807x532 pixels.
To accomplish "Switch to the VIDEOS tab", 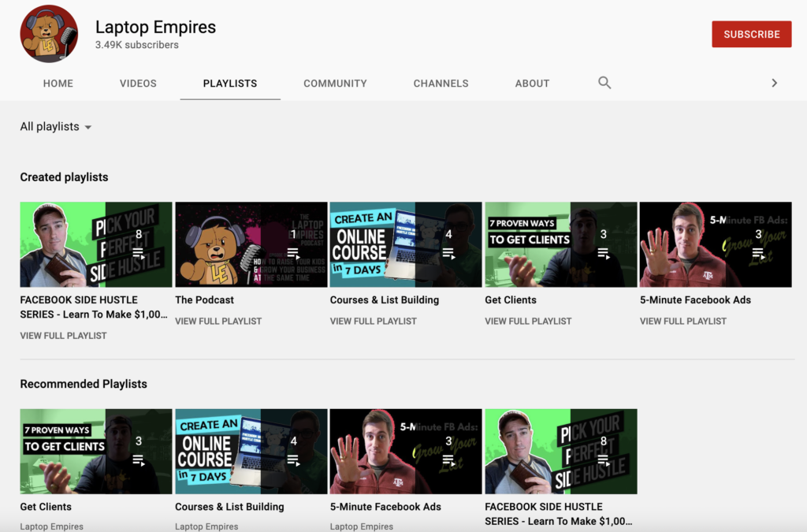I will point(138,84).
